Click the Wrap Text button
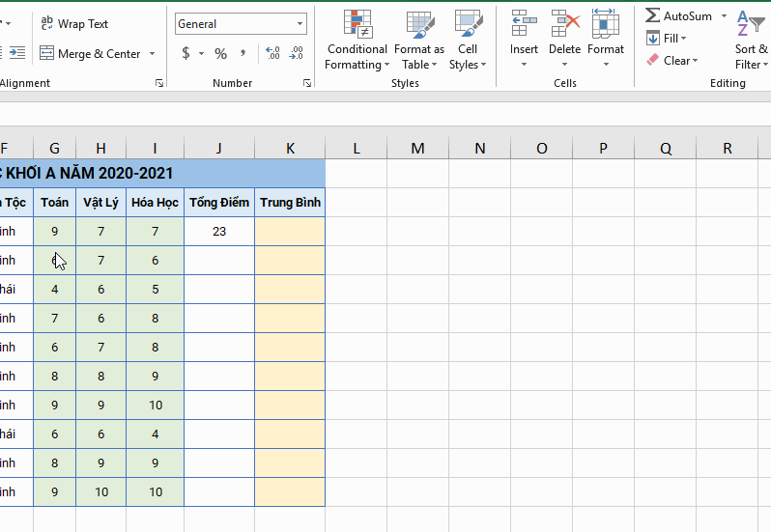Image resolution: width=771 pixels, height=532 pixels. click(x=74, y=23)
